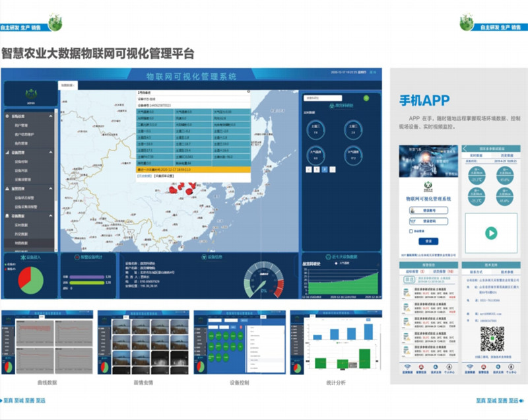Click a red device marker on map
Screen dimensions: 528x420
click(175, 191)
